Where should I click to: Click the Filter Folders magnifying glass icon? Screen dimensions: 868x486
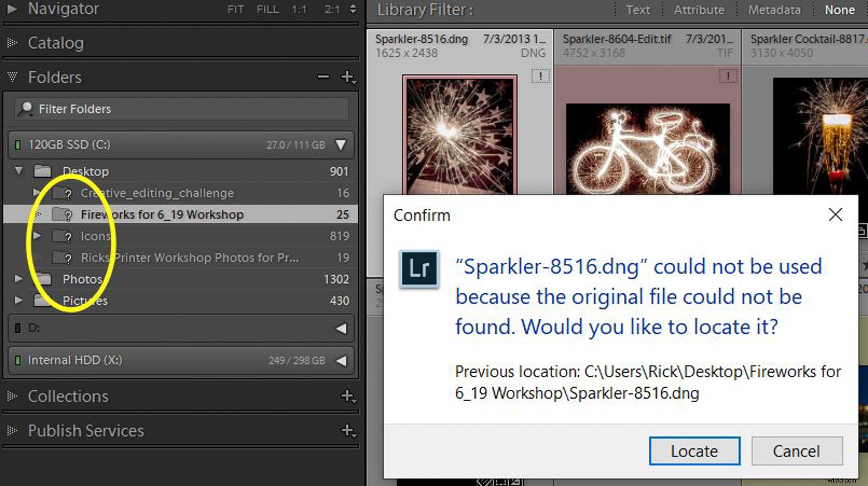(x=26, y=109)
